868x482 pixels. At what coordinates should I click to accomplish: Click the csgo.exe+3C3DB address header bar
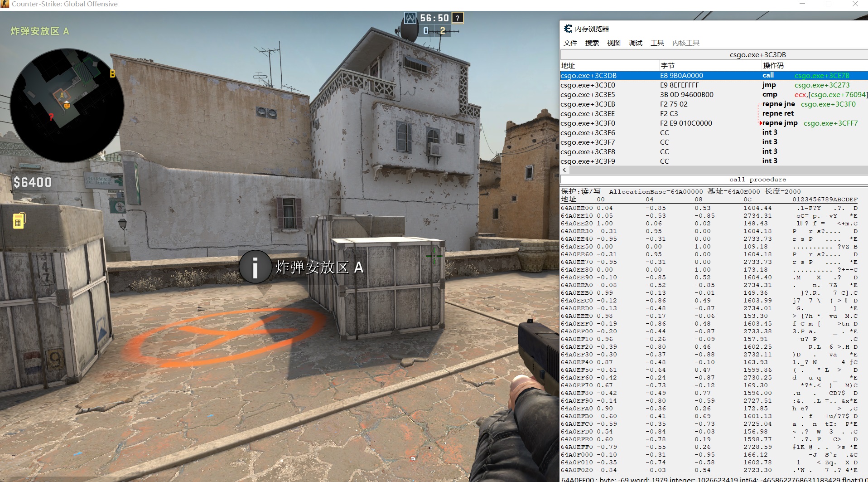[714, 54]
